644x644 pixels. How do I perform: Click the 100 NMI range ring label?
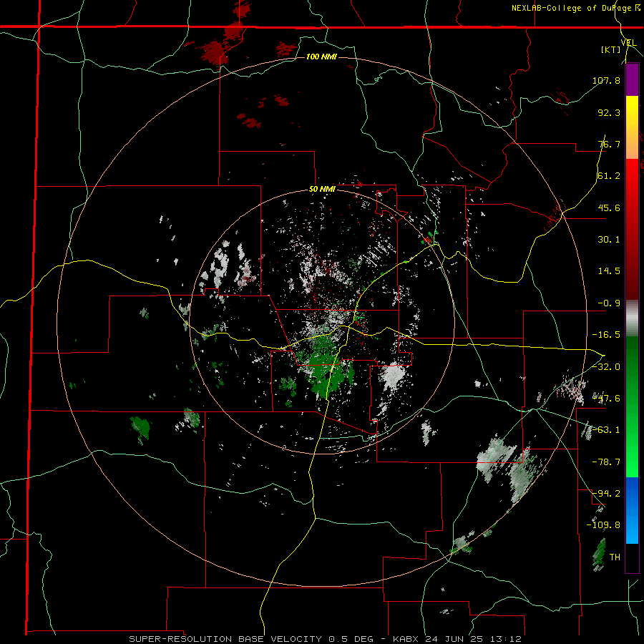(321, 57)
